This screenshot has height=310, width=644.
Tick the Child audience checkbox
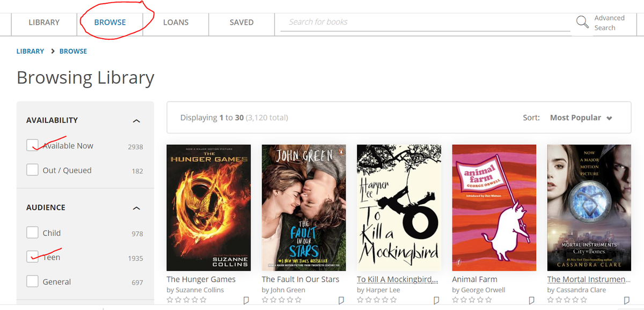pyautogui.click(x=32, y=233)
